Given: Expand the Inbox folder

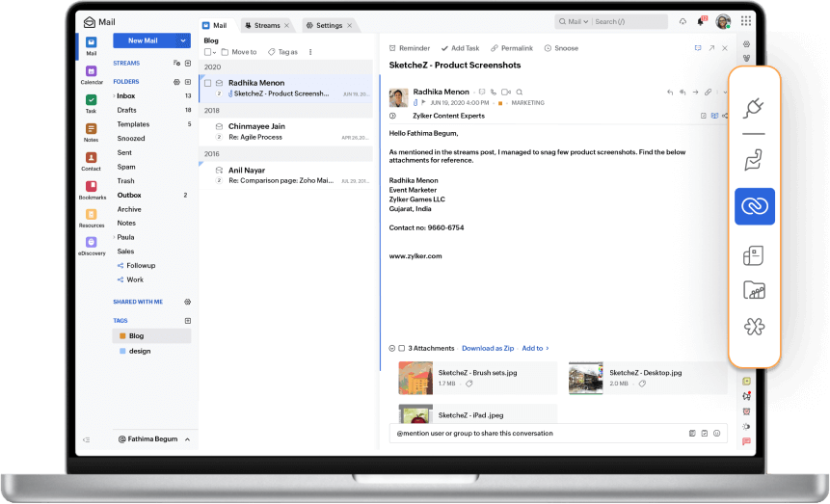Looking at the screenshot, I should click(114, 95).
